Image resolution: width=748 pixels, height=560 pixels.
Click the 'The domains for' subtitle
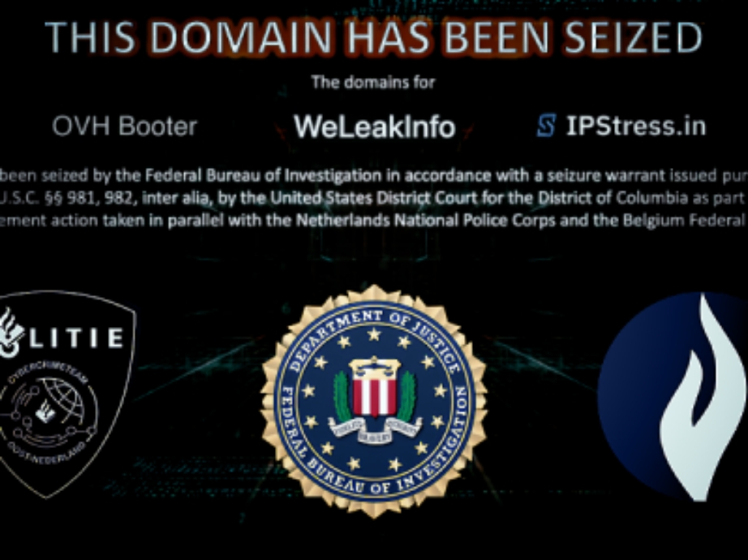[x=373, y=82]
